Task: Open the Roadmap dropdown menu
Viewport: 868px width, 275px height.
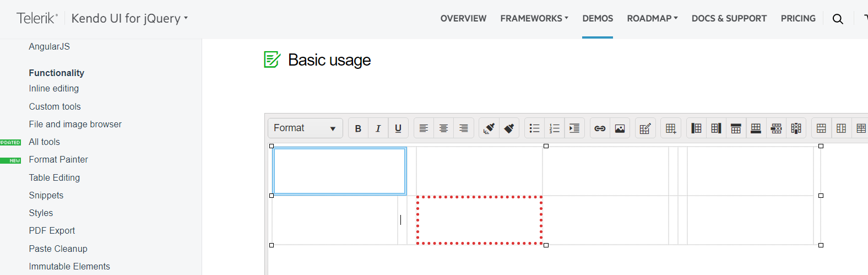Action: [652, 18]
